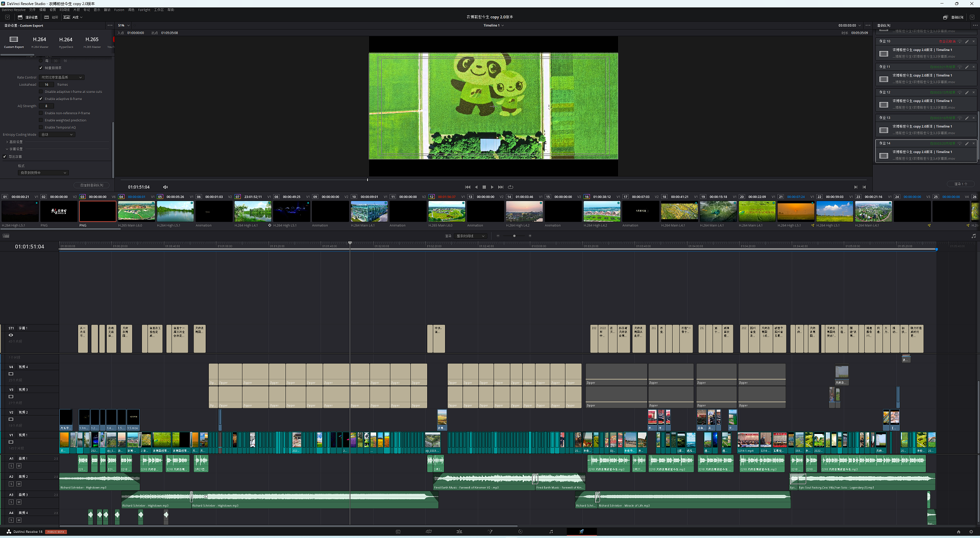This screenshot has width=980, height=538.
Task: Open Timeline 1 name dropdown
Action: [494, 25]
